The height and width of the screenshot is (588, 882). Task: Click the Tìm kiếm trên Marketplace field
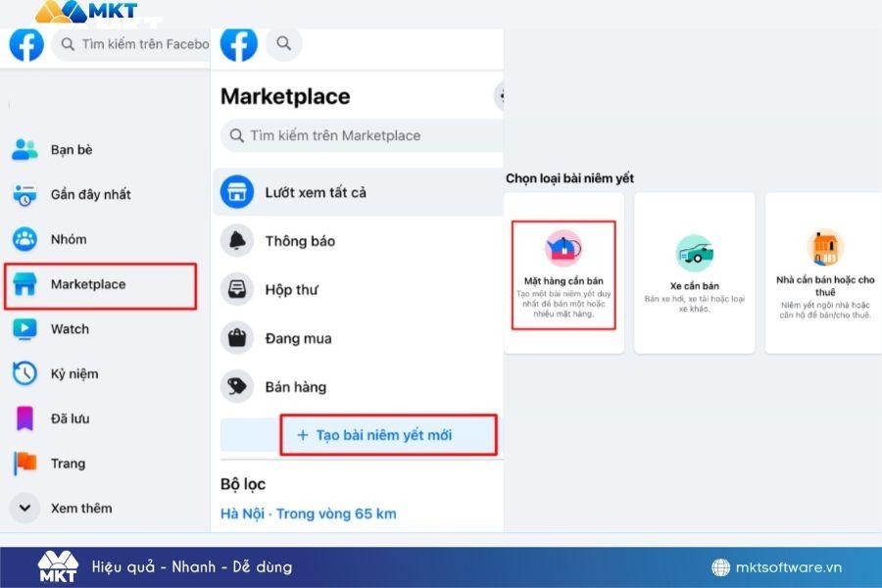[x=363, y=136]
